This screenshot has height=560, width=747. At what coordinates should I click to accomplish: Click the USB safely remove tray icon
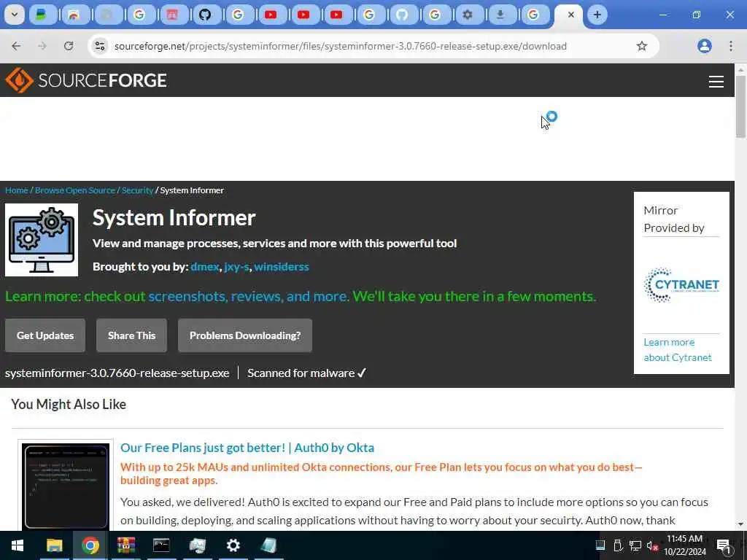618,545
